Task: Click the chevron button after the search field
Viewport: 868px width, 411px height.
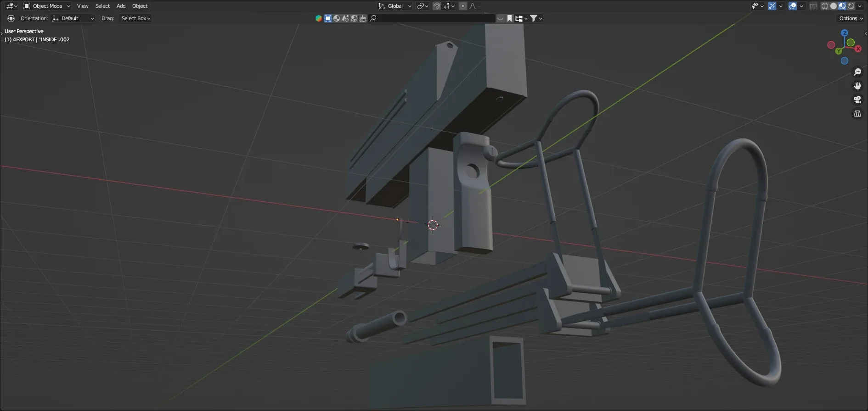Action: point(501,18)
